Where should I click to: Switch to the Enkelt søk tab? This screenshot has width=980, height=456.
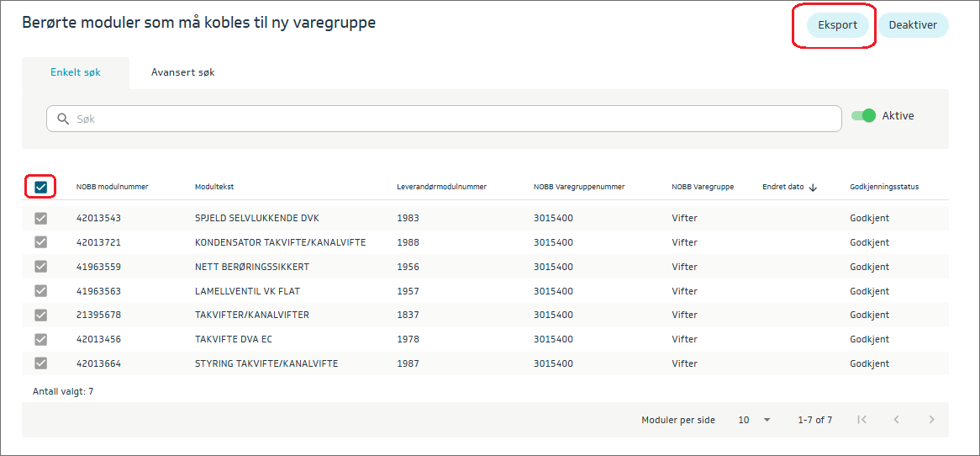click(76, 72)
